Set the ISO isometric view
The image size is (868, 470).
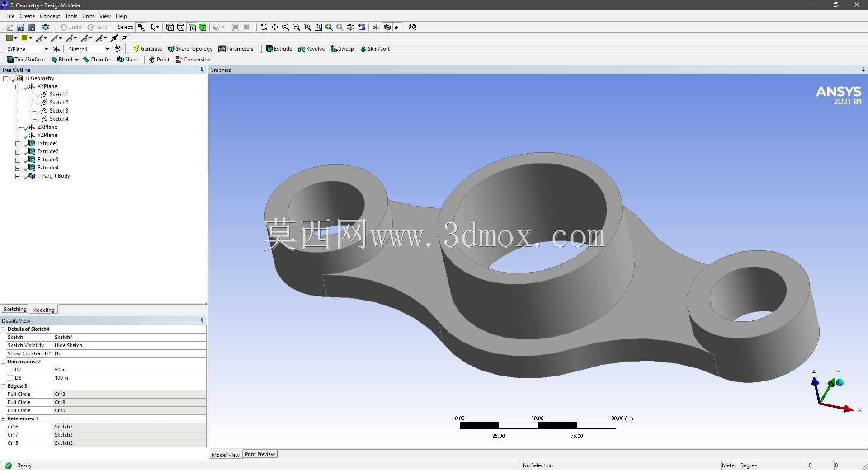351,27
